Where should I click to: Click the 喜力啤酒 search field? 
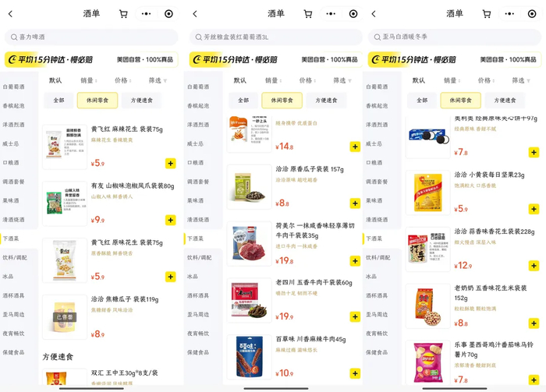point(91,37)
